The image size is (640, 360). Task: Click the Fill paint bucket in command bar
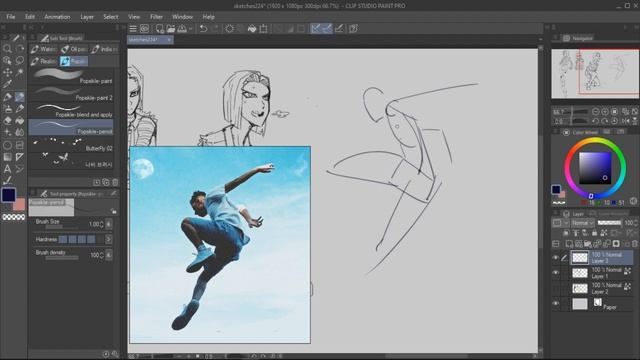(x=252, y=29)
